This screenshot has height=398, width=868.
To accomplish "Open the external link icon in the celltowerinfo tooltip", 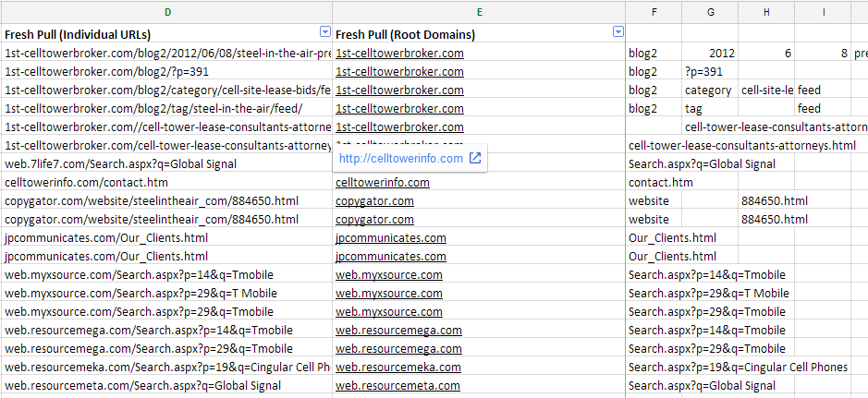I will (x=475, y=158).
